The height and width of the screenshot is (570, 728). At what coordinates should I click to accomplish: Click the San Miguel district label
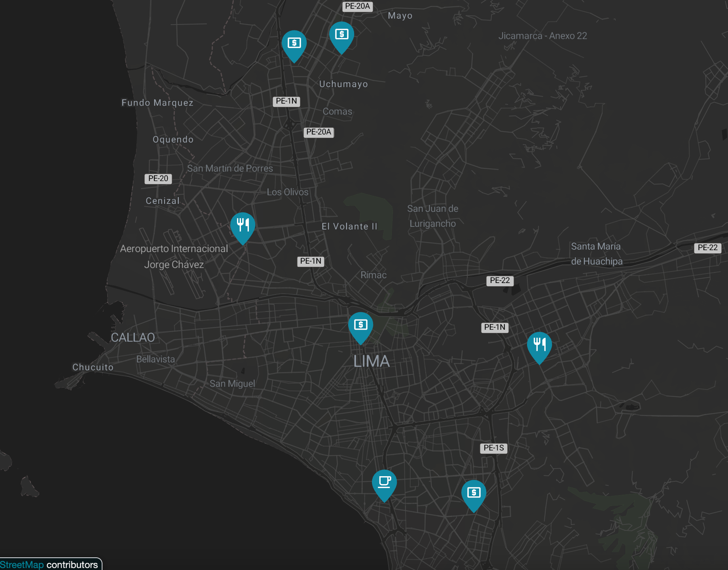click(x=232, y=384)
